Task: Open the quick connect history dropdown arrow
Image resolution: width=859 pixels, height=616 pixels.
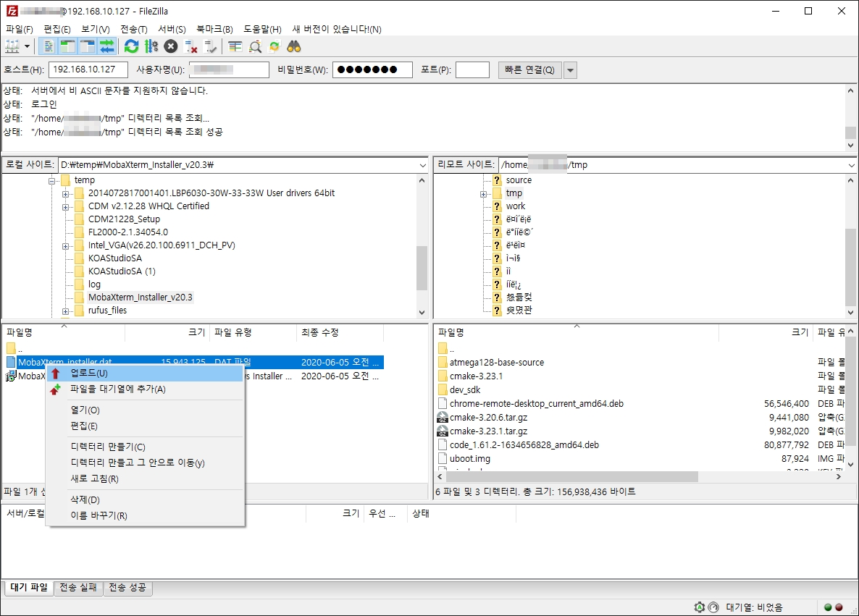Action: click(x=570, y=70)
